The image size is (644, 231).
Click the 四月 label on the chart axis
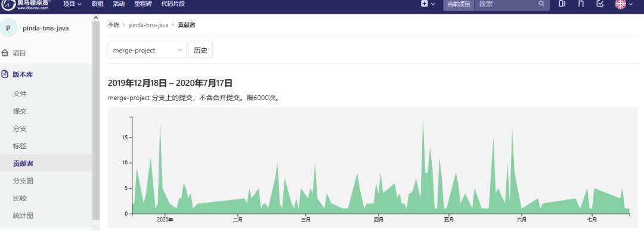[378, 220]
